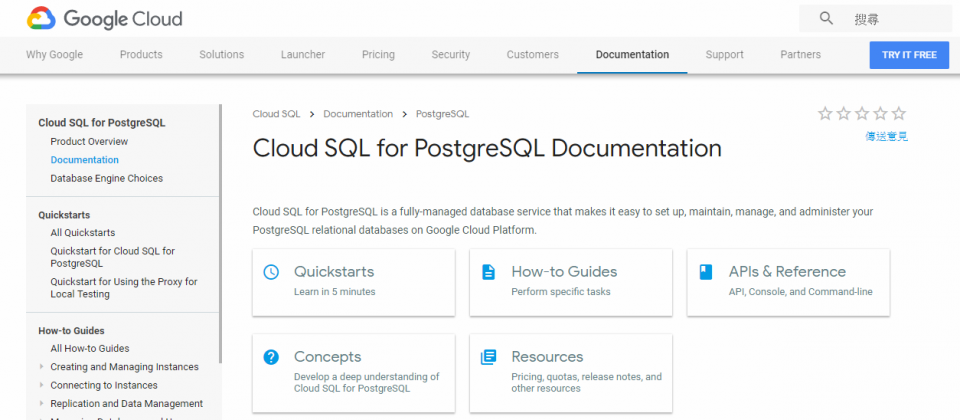Viewport: 960px width, 420px height.
Task: Open the Resources card title
Action: click(x=547, y=357)
